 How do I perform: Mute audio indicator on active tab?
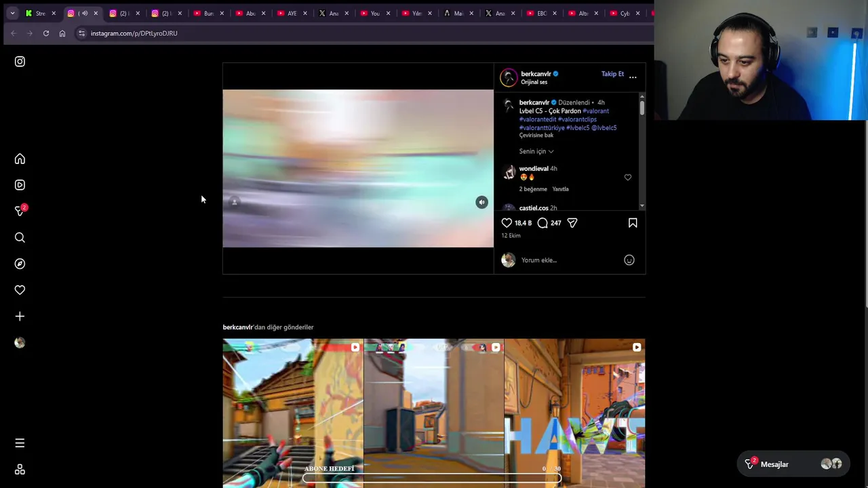85,14
